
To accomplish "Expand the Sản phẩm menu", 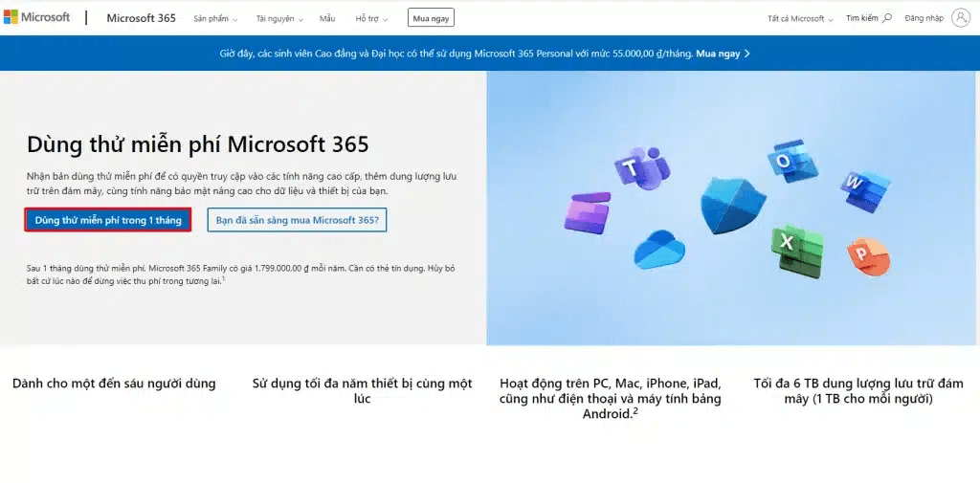I will (x=215, y=19).
